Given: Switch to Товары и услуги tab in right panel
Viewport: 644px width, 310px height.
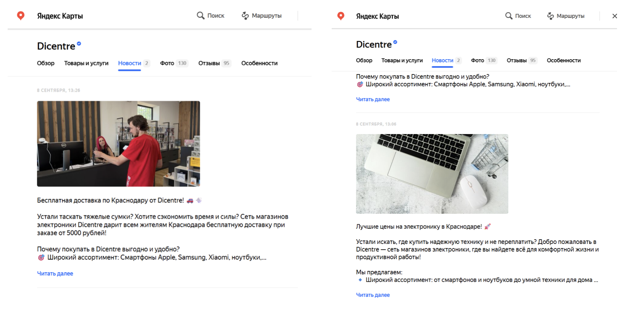Looking at the screenshot, I should pyautogui.click(x=402, y=60).
